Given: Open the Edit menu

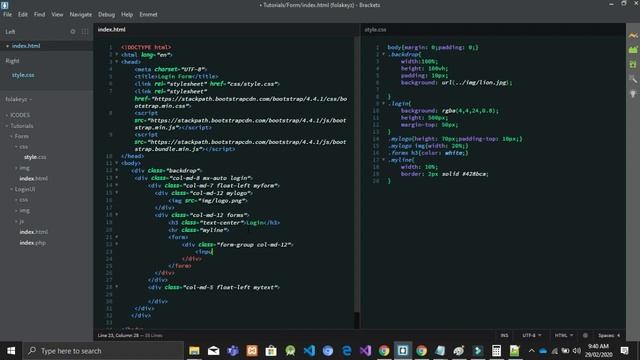Looking at the screenshot, I should pos(22,14).
